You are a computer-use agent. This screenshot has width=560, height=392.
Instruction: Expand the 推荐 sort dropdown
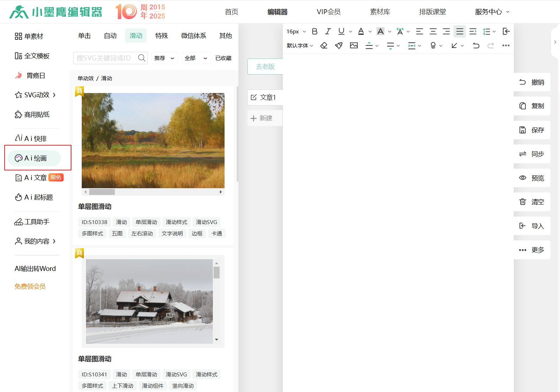(x=164, y=58)
